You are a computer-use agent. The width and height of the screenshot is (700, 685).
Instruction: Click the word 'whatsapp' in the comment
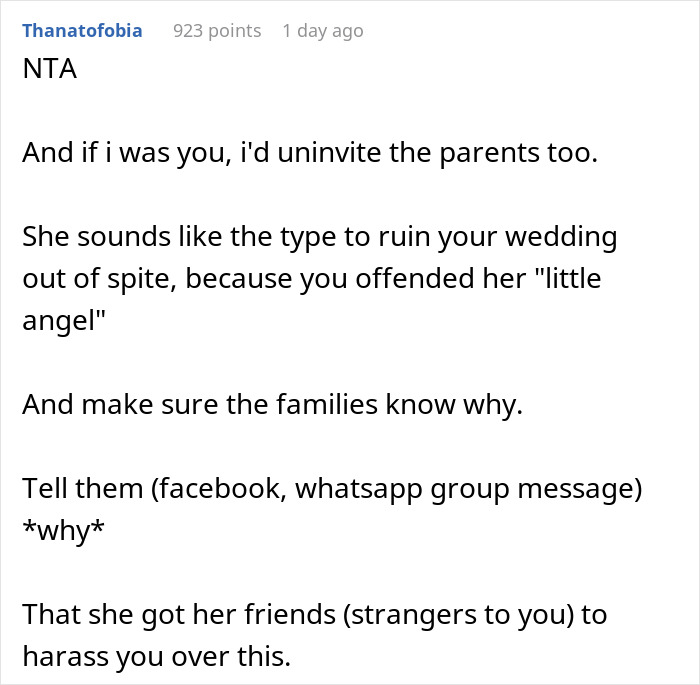click(358, 489)
